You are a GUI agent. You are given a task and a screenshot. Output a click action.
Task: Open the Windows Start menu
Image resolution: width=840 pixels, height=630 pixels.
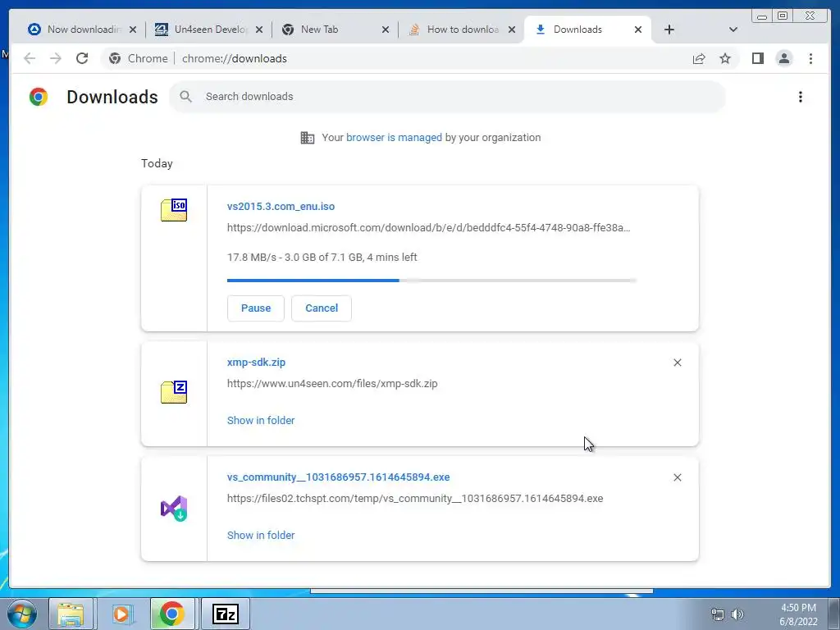21,614
